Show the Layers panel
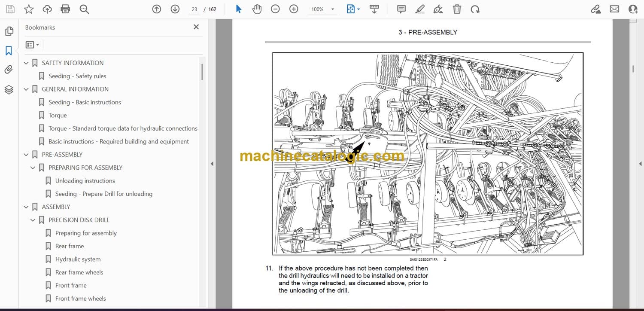The height and width of the screenshot is (311, 644). point(9,89)
